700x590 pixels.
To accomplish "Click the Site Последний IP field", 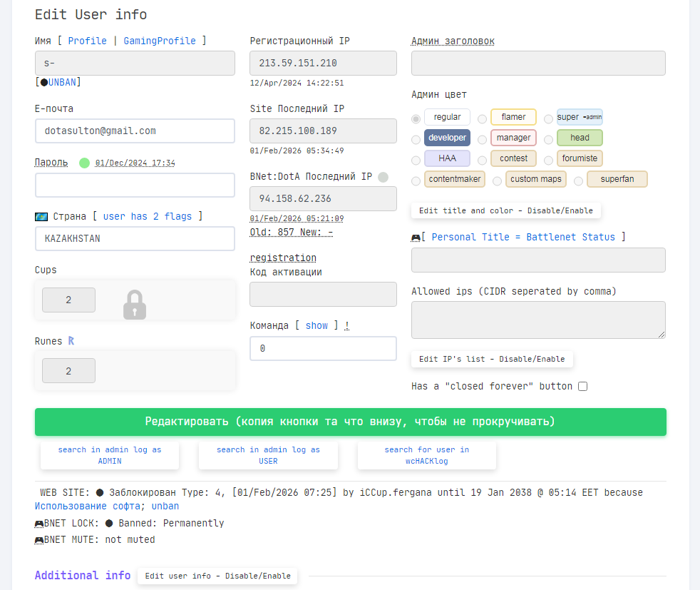I will point(323,131).
